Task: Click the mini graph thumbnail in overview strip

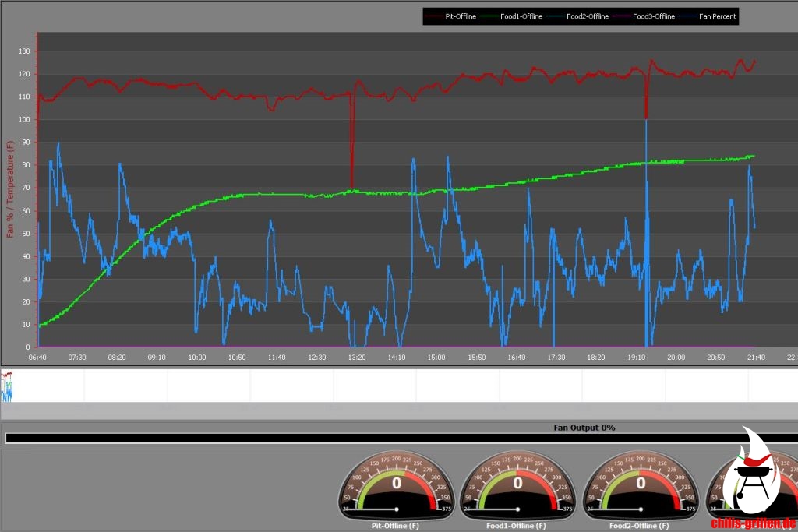Action: click(7, 386)
